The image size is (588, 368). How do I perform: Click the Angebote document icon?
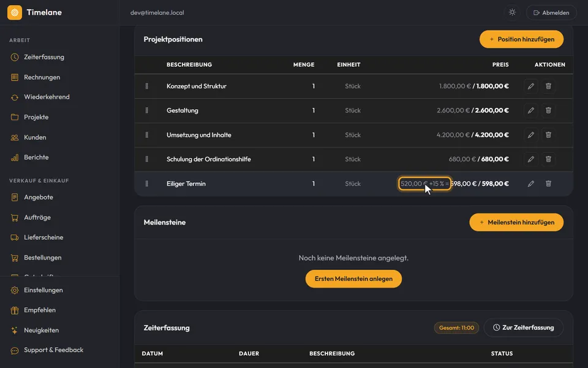(15, 197)
